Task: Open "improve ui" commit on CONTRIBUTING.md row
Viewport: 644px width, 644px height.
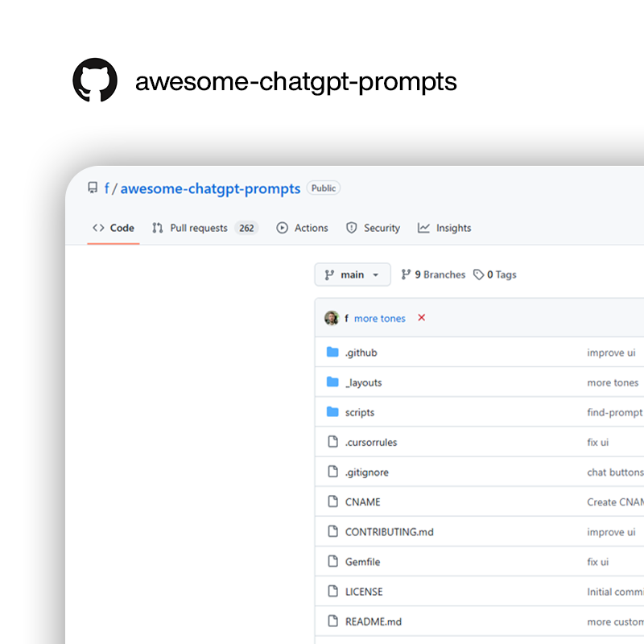Action: pos(611,532)
